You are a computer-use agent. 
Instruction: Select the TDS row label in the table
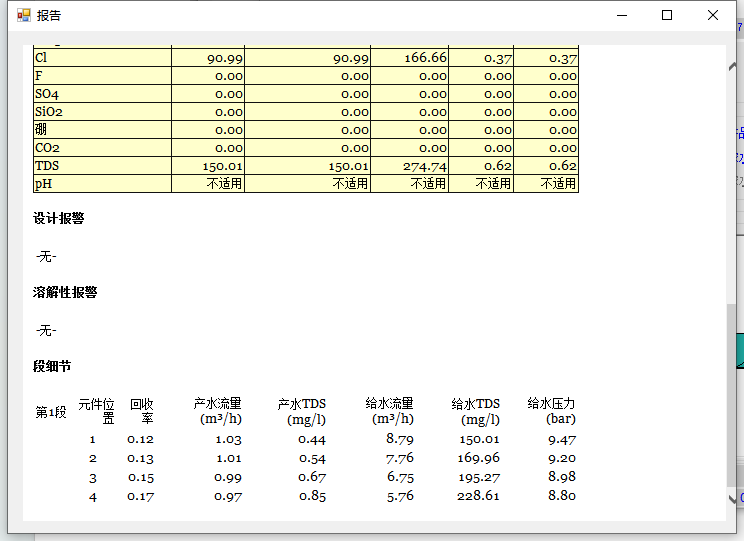click(47, 166)
